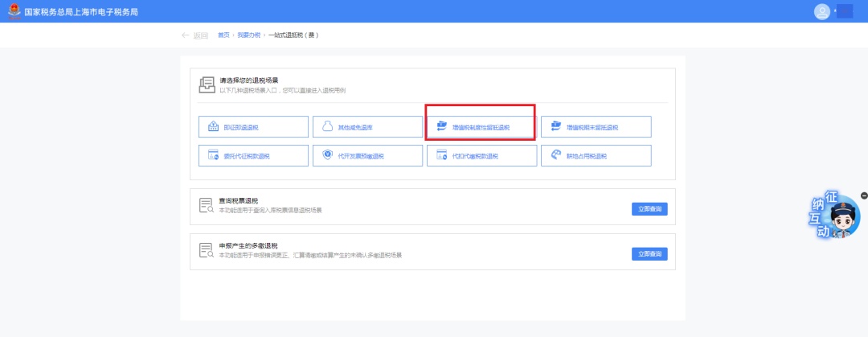Click the 其他减免退库 money bag icon
Screen dimensions: 868x337
coord(327,127)
